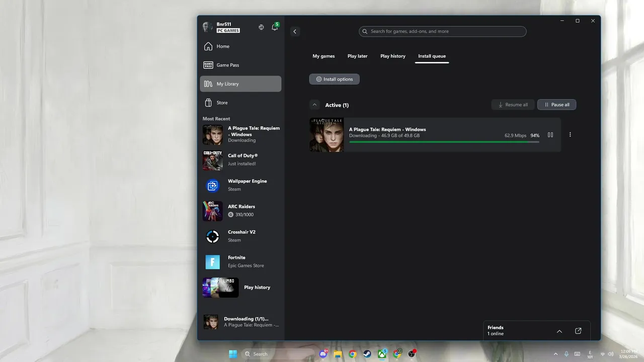Click the 94% progress value

[535, 136]
